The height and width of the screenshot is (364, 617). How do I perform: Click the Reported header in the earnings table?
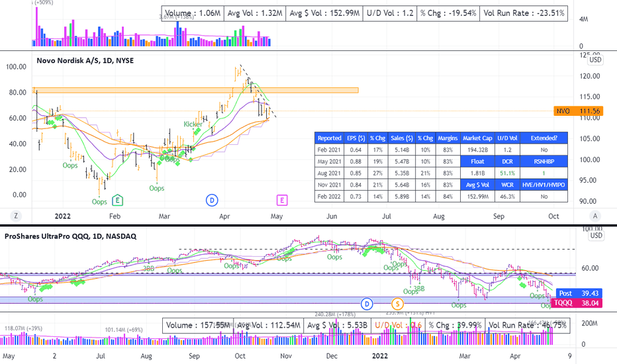coord(330,138)
